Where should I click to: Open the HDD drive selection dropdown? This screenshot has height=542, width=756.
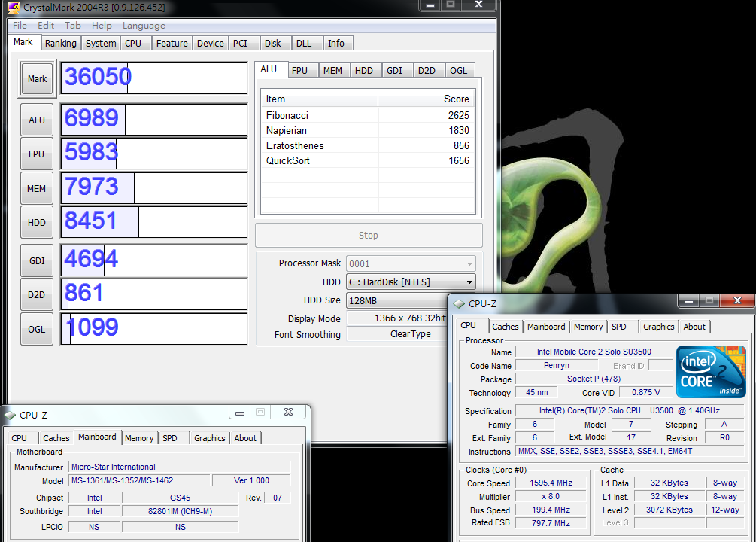click(x=470, y=282)
